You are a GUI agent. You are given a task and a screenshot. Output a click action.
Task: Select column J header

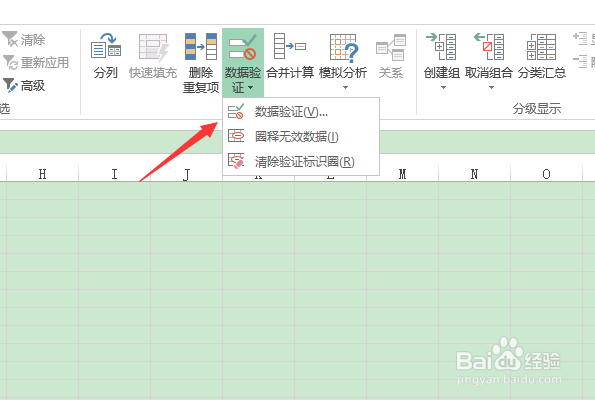[x=186, y=174]
